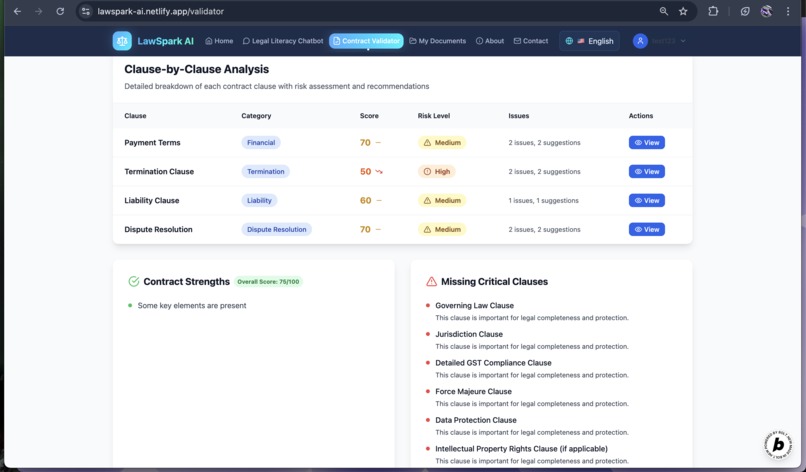The width and height of the screenshot is (806, 472).
Task: Click the Score column header
Action: 369,116
